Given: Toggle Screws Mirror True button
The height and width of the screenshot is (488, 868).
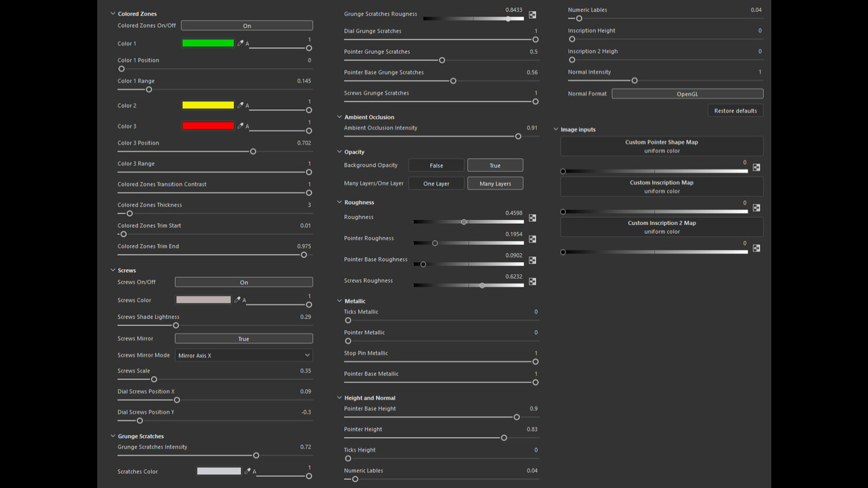Looking at the screenshot, I should pyautogui.click(x=244, y=339).
